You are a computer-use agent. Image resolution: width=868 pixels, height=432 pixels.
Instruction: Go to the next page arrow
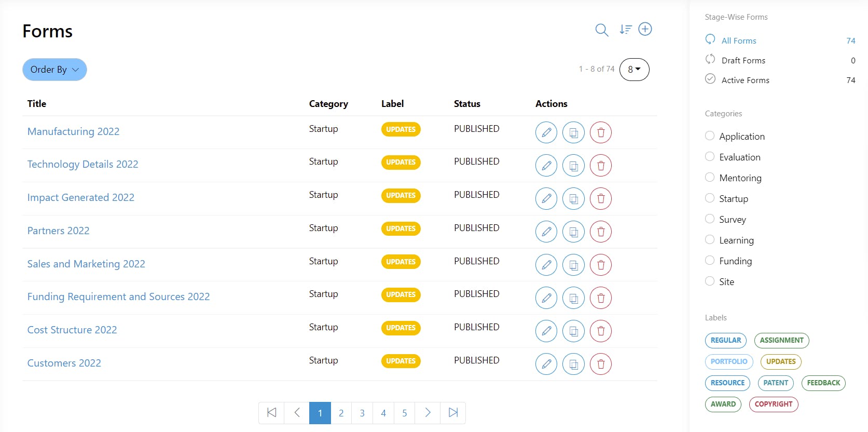[428, 413]
